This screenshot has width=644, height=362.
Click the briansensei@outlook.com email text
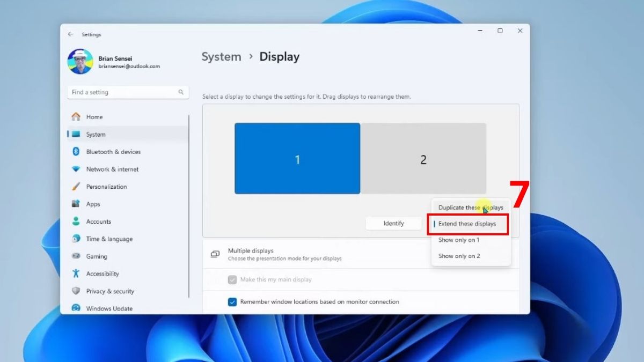129,66
